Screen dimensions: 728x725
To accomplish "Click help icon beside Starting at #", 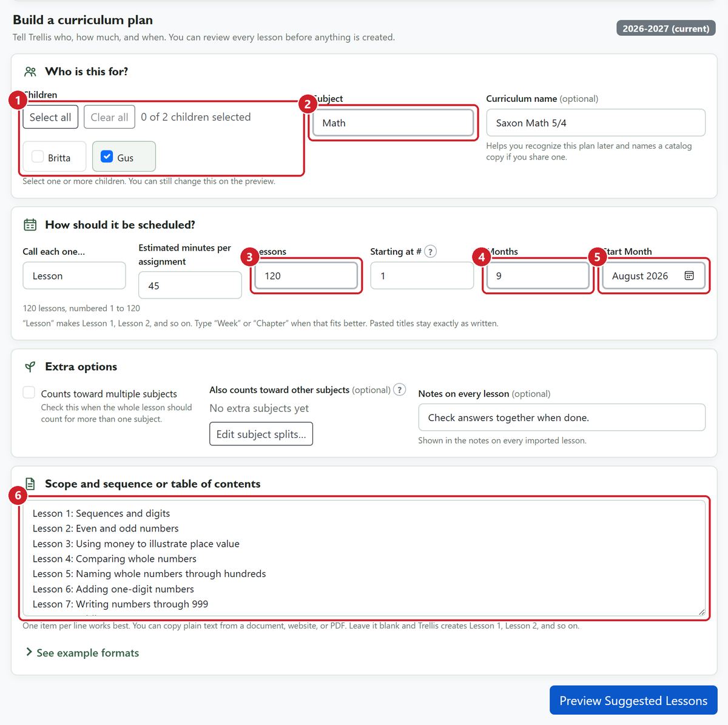I will (430, 251).
